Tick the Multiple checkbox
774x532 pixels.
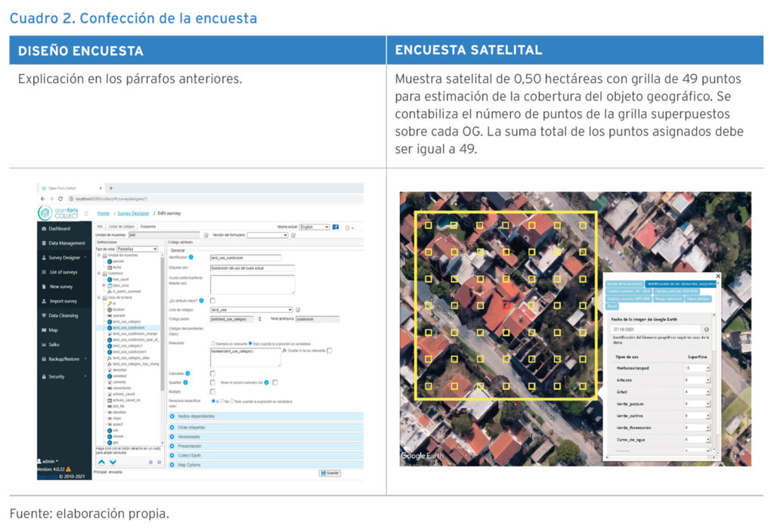coord(212,391)
